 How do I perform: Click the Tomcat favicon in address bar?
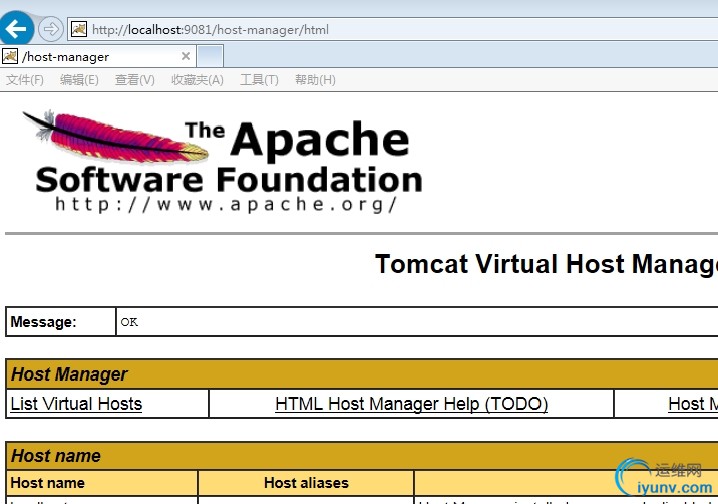(79, 29)
